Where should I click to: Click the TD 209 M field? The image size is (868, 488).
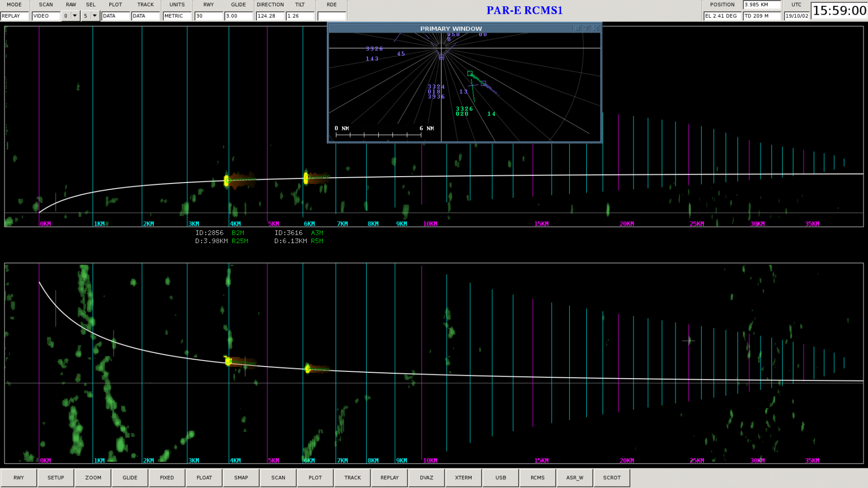762,16
